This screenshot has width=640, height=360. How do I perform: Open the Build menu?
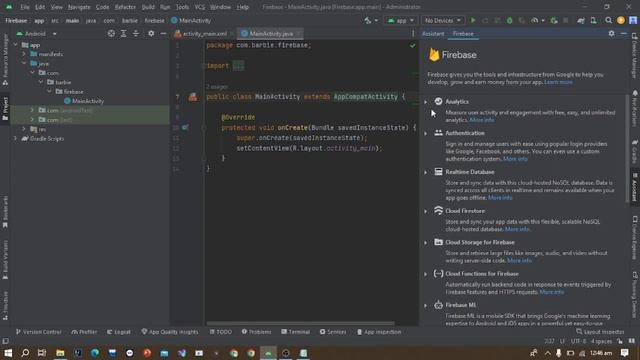tap(148, 7)
